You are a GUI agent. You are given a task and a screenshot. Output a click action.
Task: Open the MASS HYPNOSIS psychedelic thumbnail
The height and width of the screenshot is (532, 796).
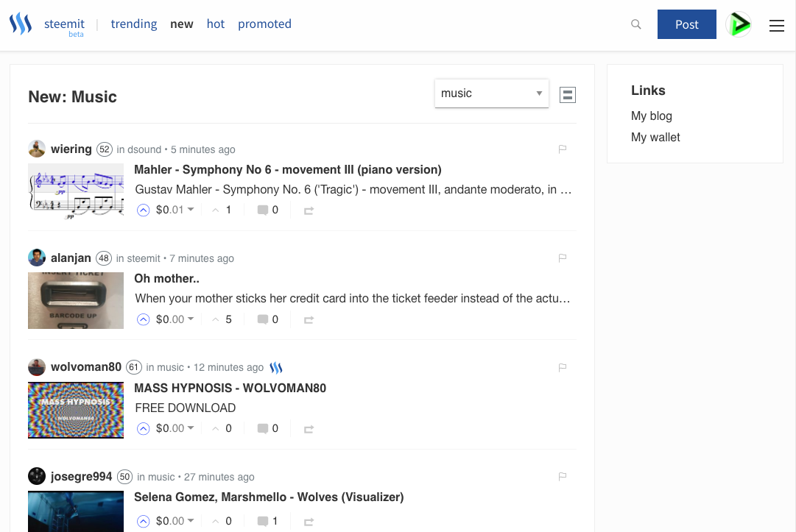pyautogui.click(x=76, y=410)
